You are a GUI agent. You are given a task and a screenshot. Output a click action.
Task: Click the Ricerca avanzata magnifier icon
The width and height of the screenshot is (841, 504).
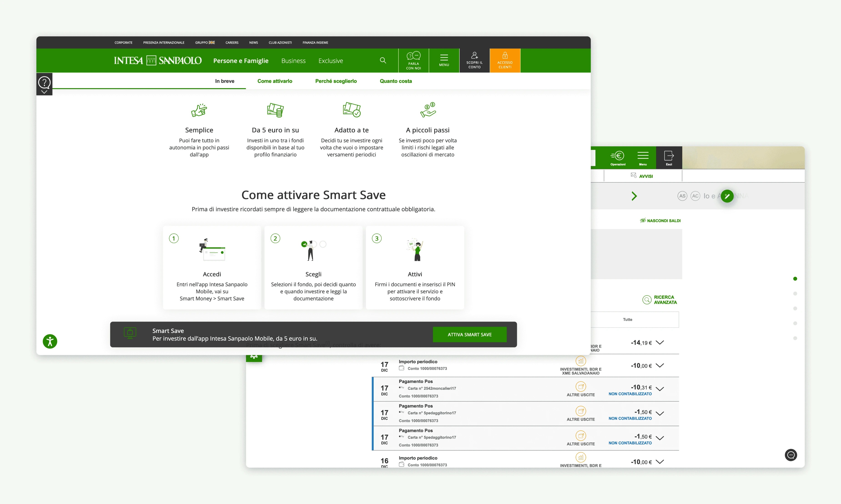point(647,300)
